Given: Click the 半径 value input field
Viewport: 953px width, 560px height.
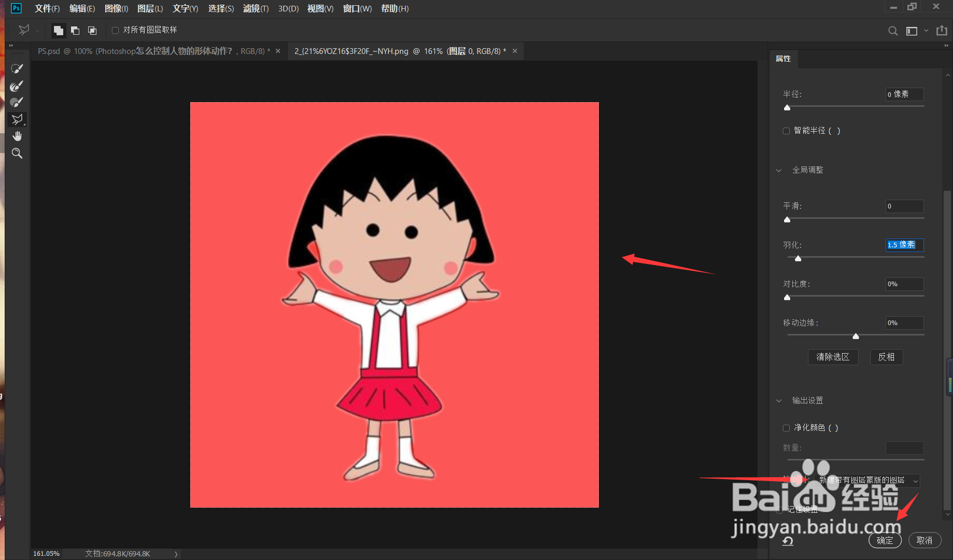Looking at the screenshot, I should tap(905, 94).
